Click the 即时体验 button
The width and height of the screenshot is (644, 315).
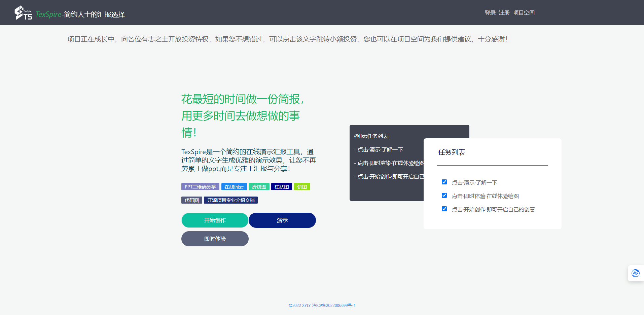(215, 239)
